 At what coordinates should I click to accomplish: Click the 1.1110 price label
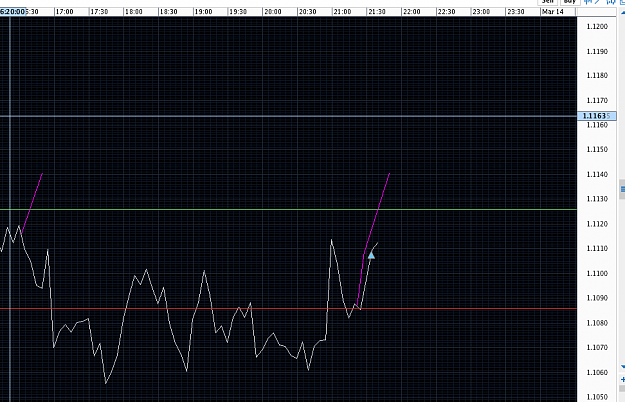point(597,249)
